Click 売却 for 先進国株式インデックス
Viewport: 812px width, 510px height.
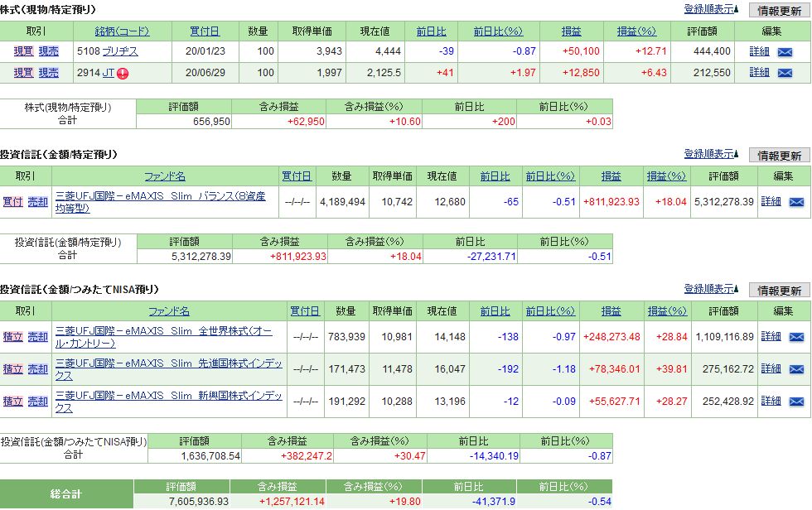38,369
